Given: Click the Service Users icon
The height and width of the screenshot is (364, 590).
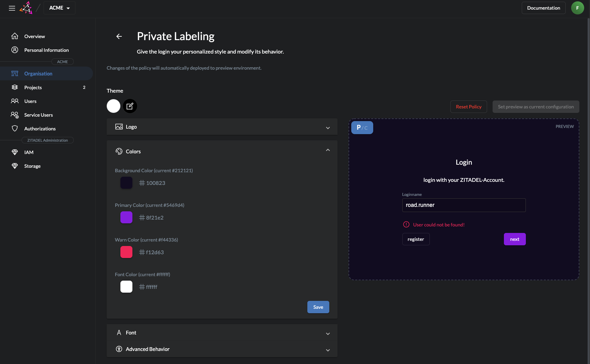Looking at the screenshot, I should [x=15, y=115].
